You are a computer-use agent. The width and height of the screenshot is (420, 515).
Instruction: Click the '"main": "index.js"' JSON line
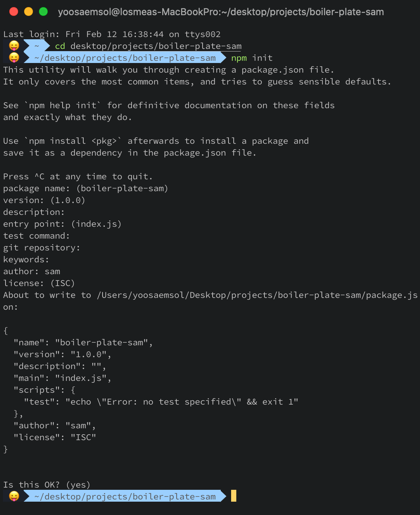pyautogui.click(x=62, y=378)
